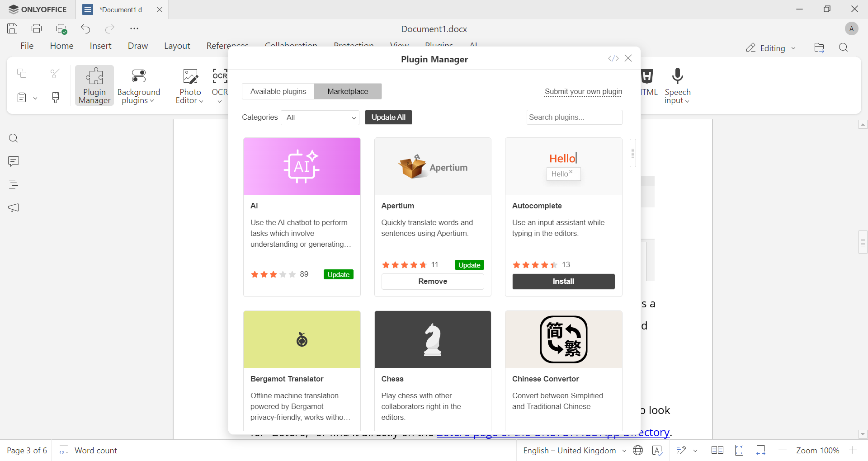Zoom out with the minus button
The width and height of the screenshot is (868, 461).
click(x=783, y=450)
